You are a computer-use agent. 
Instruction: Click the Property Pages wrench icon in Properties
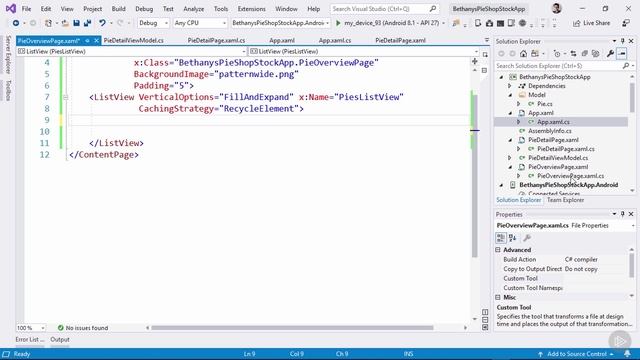pos(527,238)
